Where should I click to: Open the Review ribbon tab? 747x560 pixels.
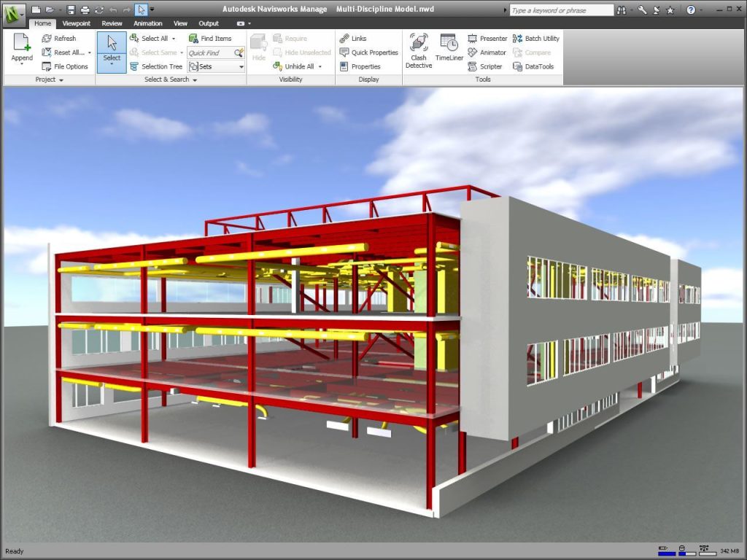point(112,23)
